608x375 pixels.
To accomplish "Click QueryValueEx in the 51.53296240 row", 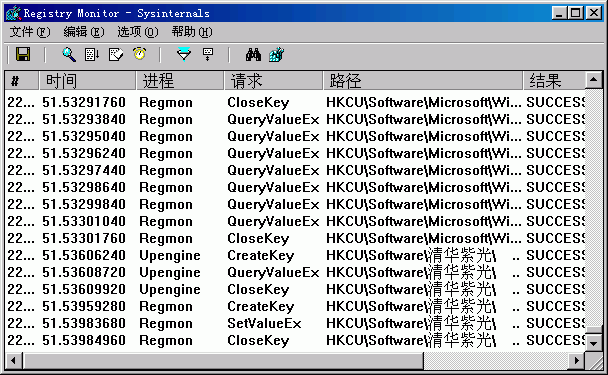I will coord(273,154).
